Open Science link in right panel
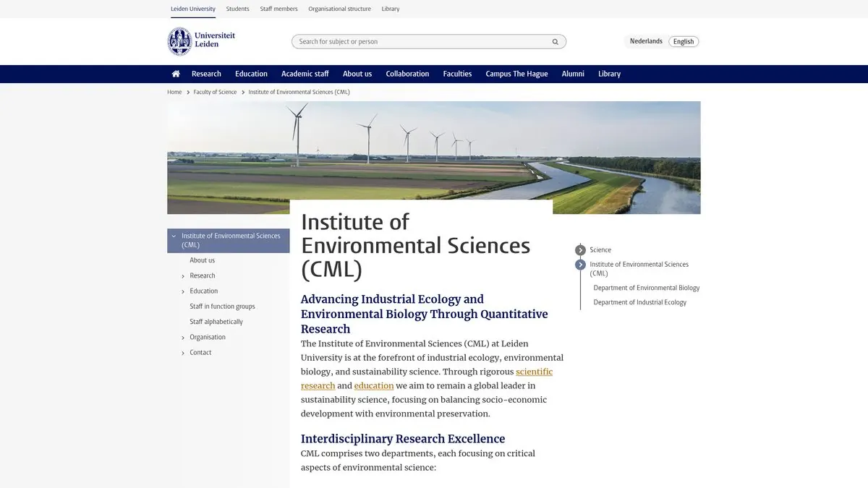Screen dimensions: 868x488 (600, 250)
